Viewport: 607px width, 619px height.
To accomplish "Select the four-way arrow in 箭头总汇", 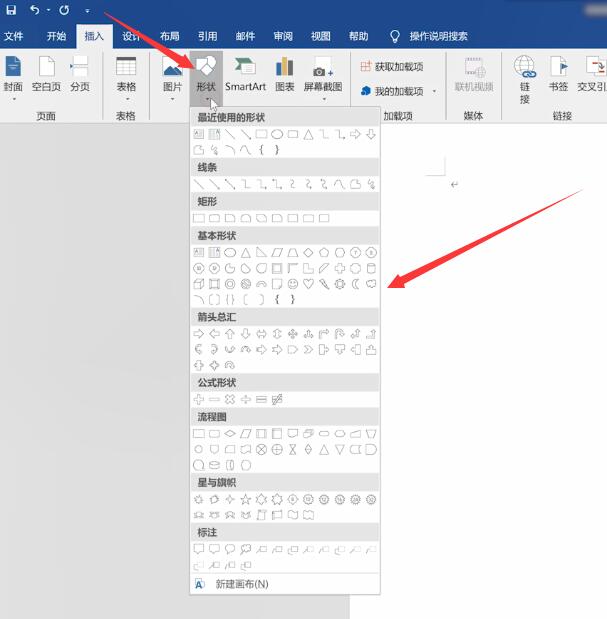I will [292, 334].
